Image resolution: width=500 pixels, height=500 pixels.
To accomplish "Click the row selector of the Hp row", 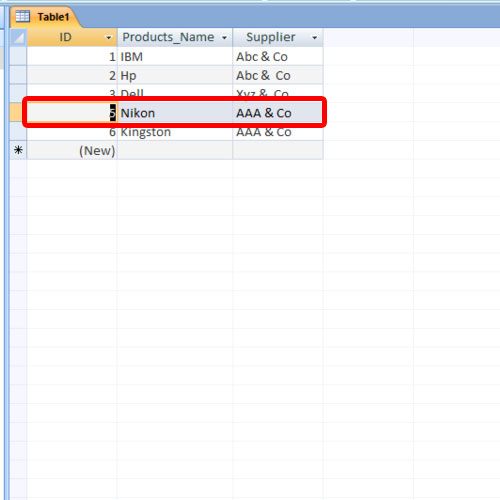I will pos(18,75).
